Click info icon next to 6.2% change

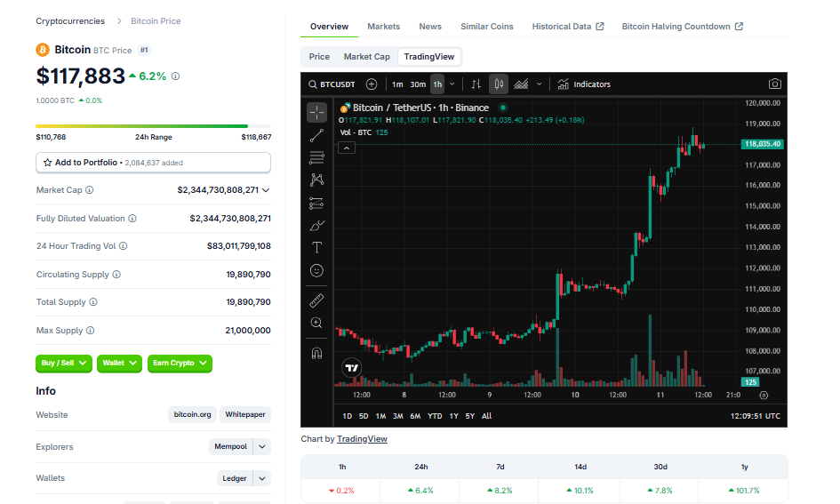click(176, 76)
